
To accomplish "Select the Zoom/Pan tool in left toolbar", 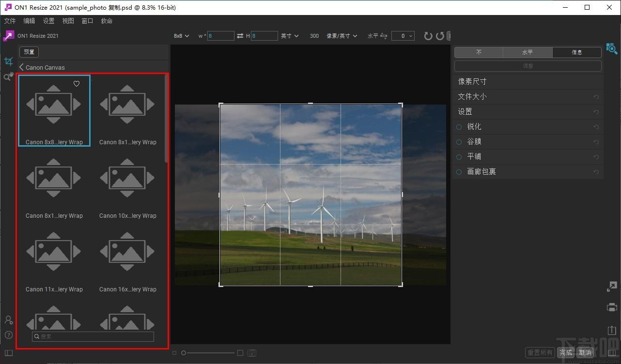I will pos(8,76).
